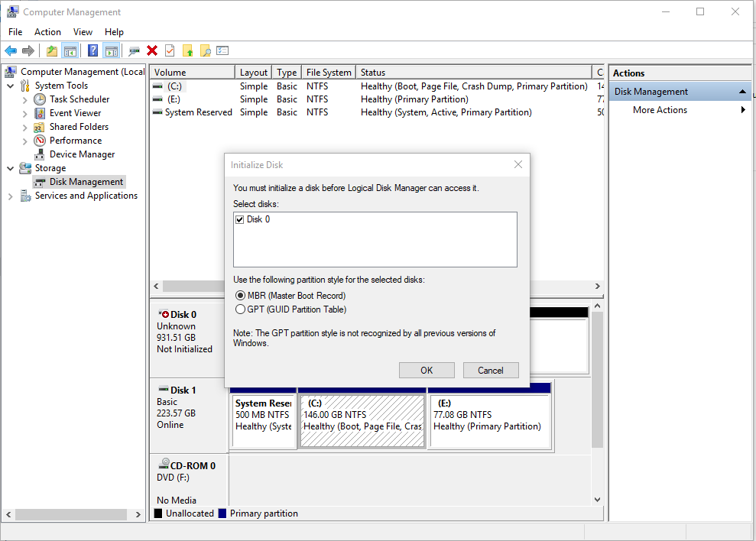Click the Up one level folder icon
Viewport: 756px width, 541px height.
click(x=52, y=50)
